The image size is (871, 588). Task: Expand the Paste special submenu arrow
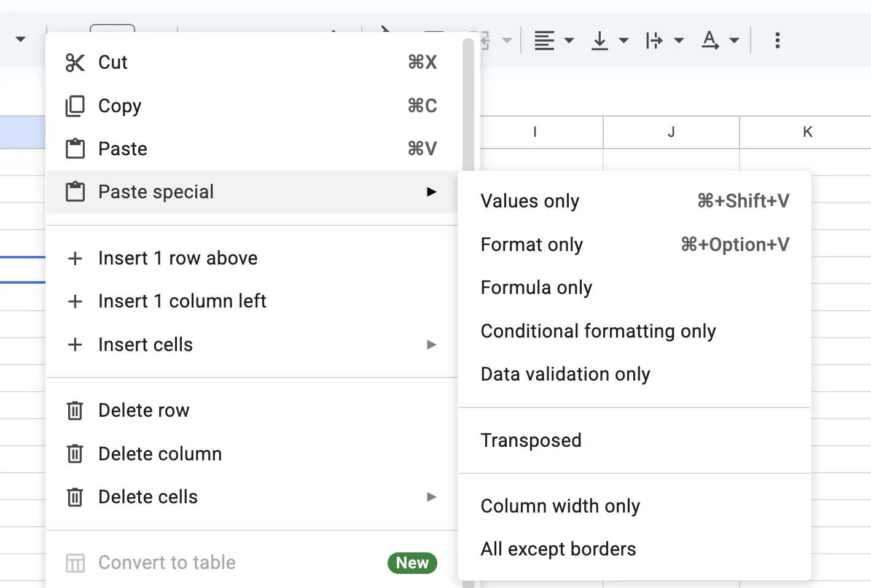coord(432,191)
